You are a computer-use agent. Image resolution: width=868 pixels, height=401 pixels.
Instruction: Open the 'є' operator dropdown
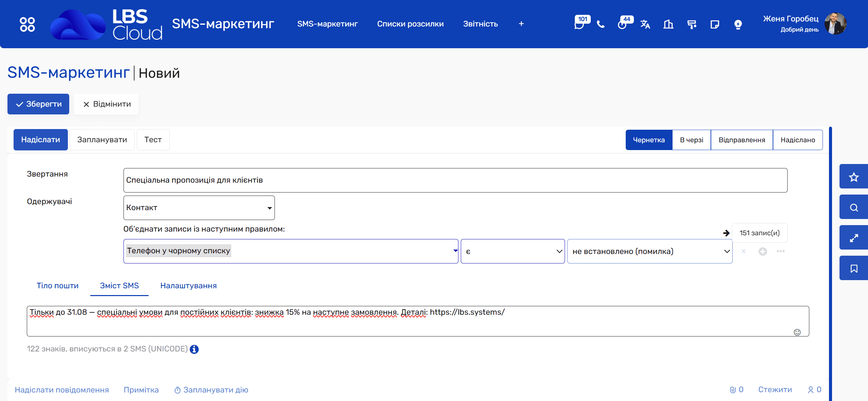coord(512,251)
